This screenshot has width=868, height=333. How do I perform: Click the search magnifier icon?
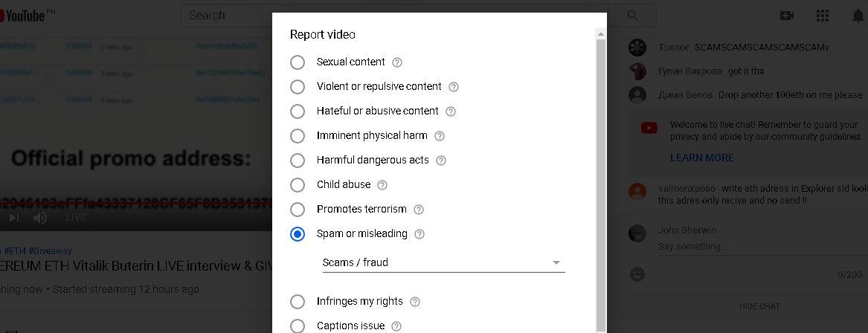[x=633, y=16]
